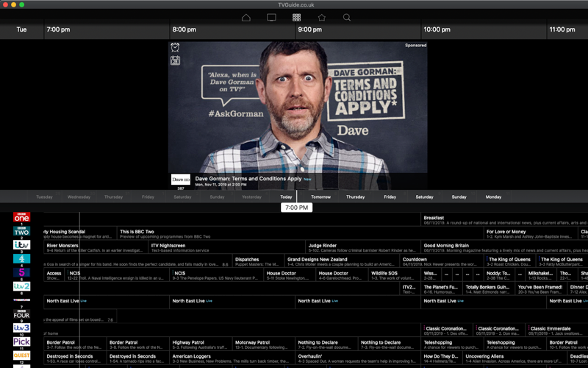Open ITV Nightscreen listing

(227, 247)
